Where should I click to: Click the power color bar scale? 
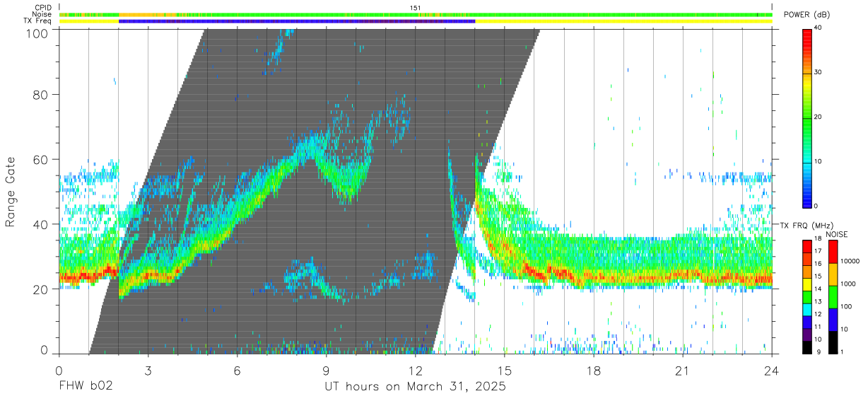(808, 117)
